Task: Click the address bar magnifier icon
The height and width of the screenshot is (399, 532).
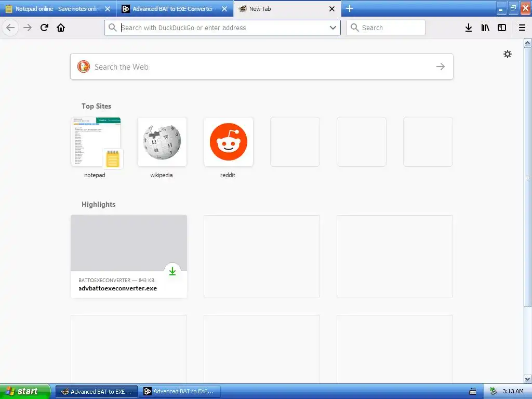Action: (112, 28)
